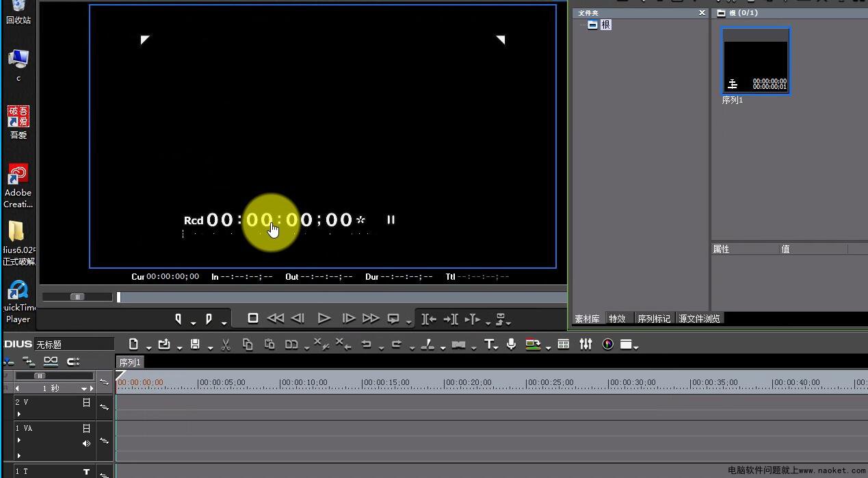868x478 pixels.
Task: Open the timeline scale 1 秒 dropdown
Action: (85, 388)
